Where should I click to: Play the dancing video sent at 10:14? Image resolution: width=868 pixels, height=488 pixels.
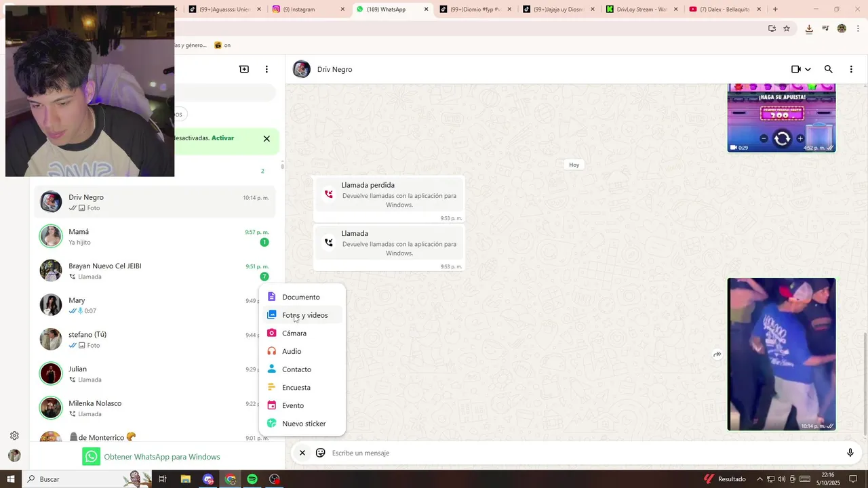[x=781, y=354]
